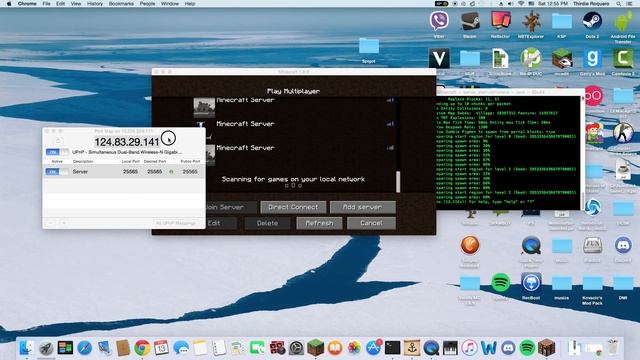
Task: Click Cancel in Minecraft multiplayer screen
Action: (371, 223)
